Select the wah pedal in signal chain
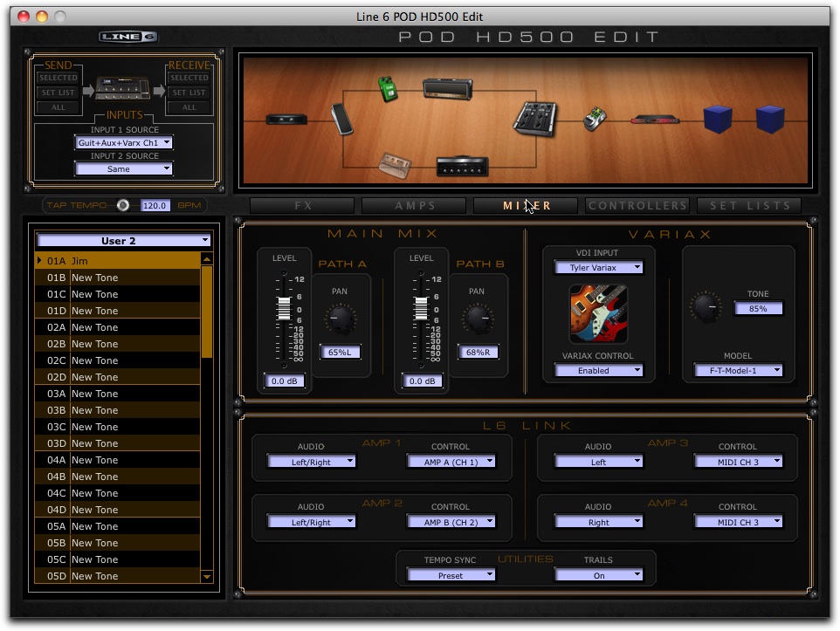Image resolution: width=840 pixels, height=631 pixels. [341, 119]
